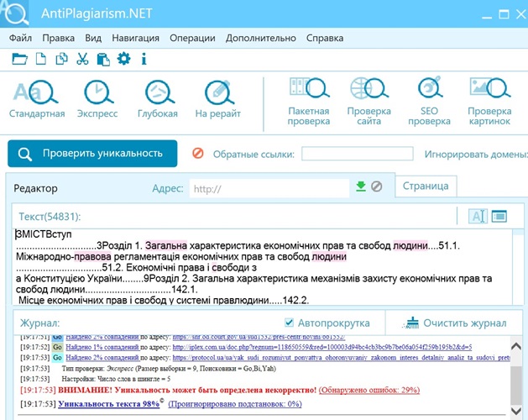Paste from clipboard icon
This screenshot has width=528, height=420.
tap(103, 59)
